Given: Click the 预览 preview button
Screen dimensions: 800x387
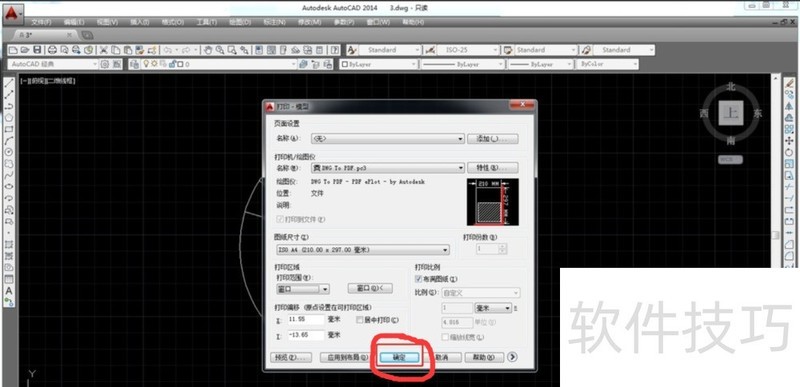Looking at the screenshot, I should [291, 357].
